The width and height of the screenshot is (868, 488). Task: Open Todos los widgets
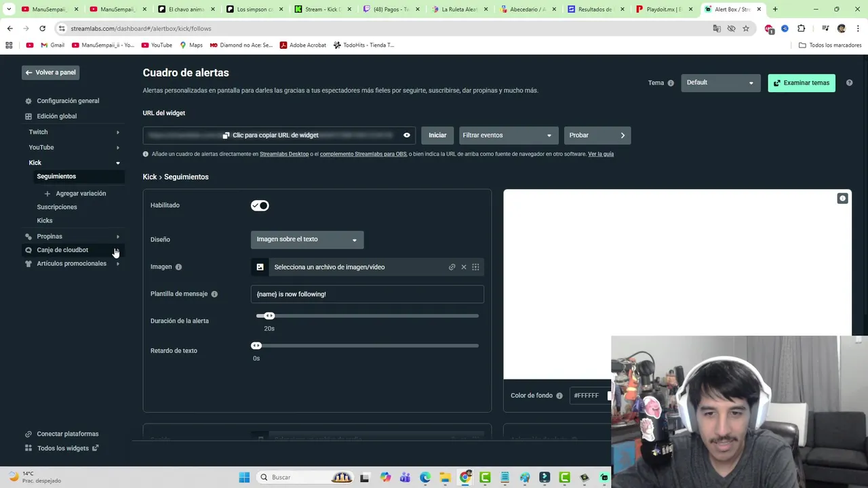[63, 449]
